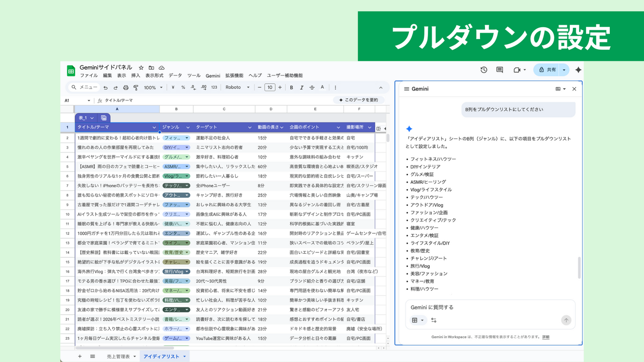Increase decimal places
Image resolution: width=644 pixels, height=362 pixels.
203,88
